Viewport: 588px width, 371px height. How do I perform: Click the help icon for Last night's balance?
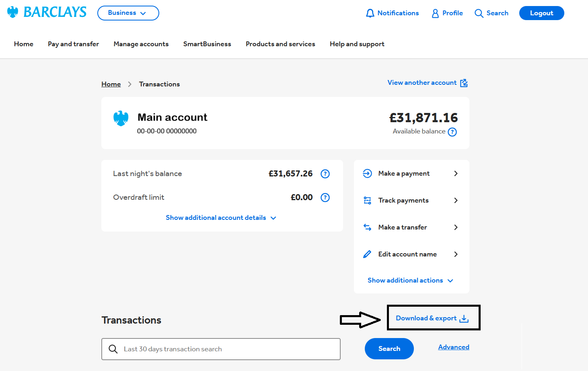pyautogui.click(x=325, y=174)
